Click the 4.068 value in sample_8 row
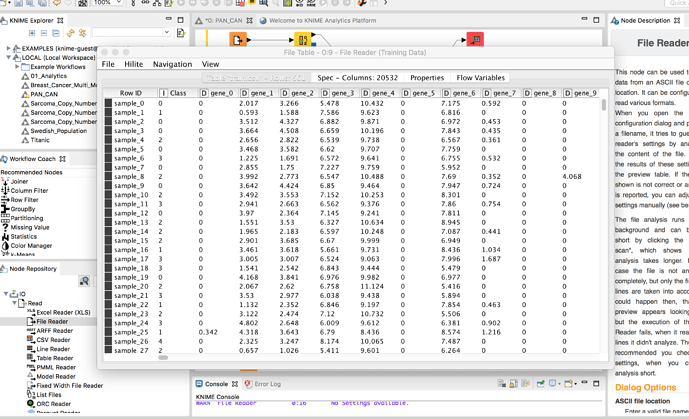Screen dimensions: 689x419 pyautogui.click(x=572, y=177)
